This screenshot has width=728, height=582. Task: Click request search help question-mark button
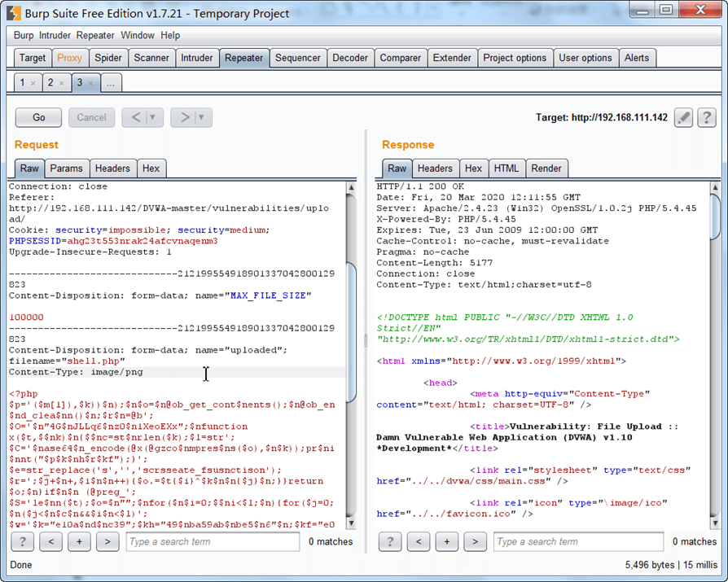(22, 541)
